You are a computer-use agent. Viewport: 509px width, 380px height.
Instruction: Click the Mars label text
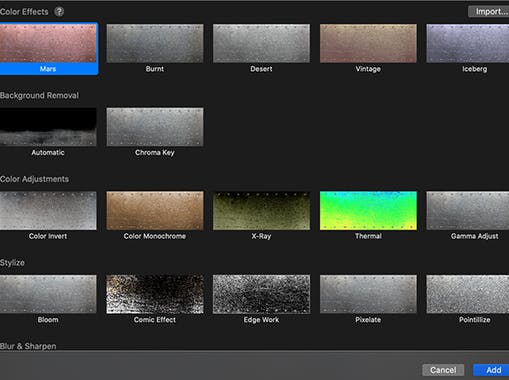(x=48, y=69)
